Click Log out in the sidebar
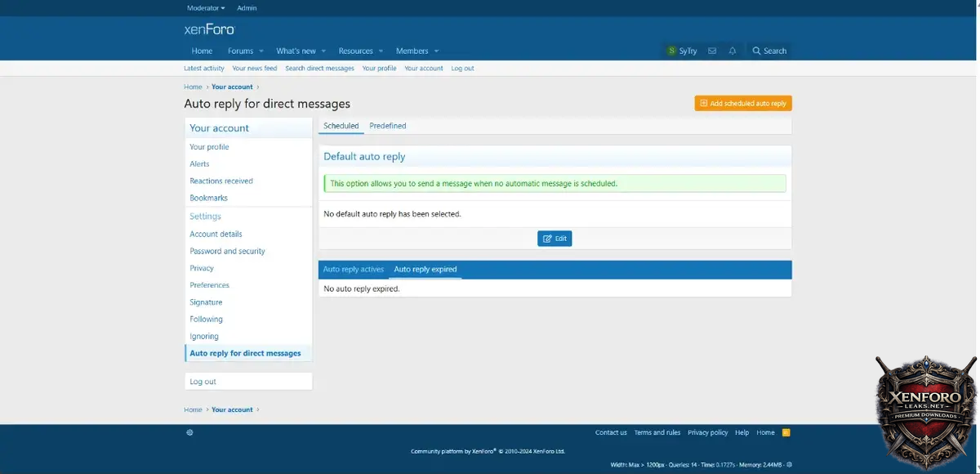 (203, 382)
